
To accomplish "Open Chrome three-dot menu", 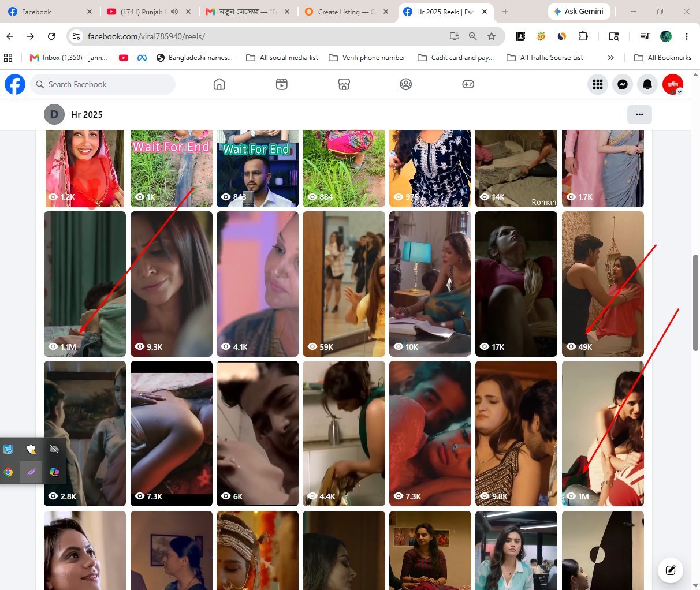I will pos(687,36).
